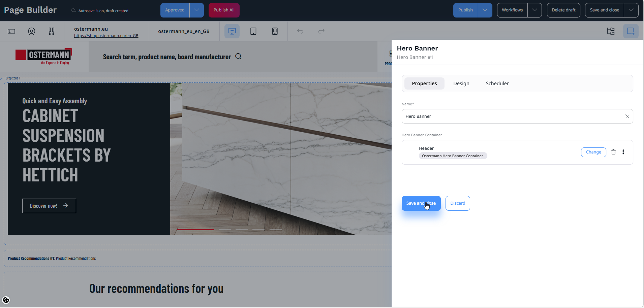
Task: Click the Ostermann Hero Banner Container tag
Action: click(x=453, y=156)
